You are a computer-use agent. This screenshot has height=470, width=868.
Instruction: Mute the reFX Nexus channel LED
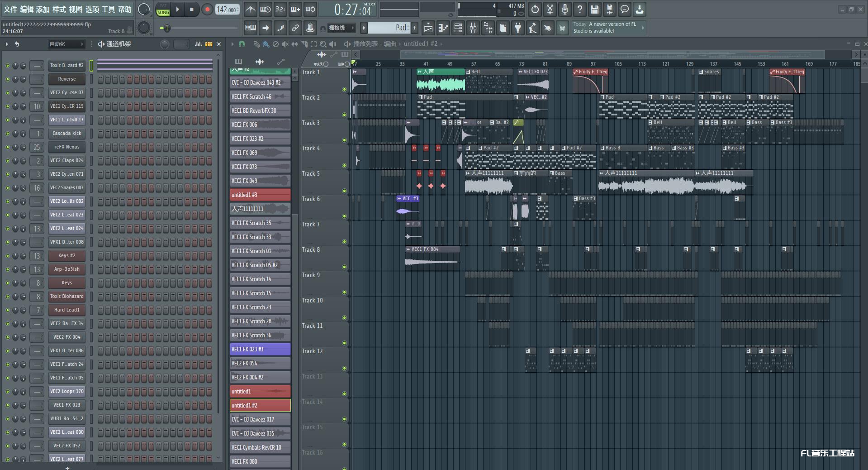click(7, 147)
